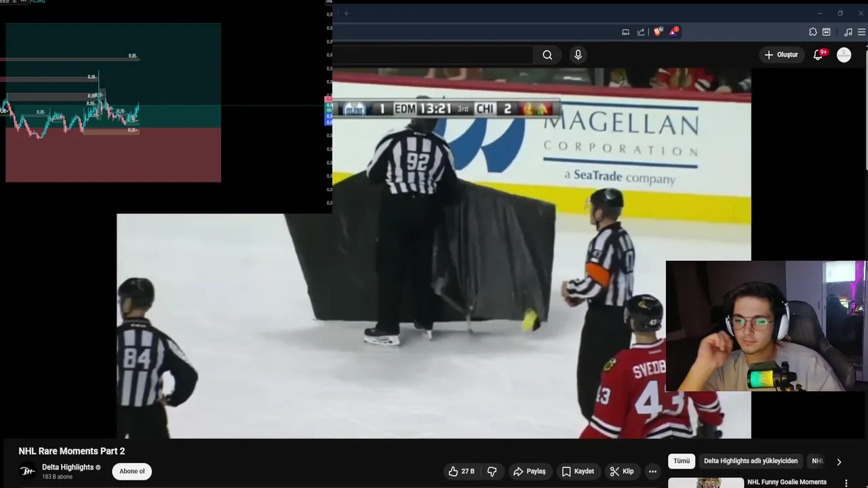
Task: Open Brave wallet icon in toolbar
Action: (826, 32)
